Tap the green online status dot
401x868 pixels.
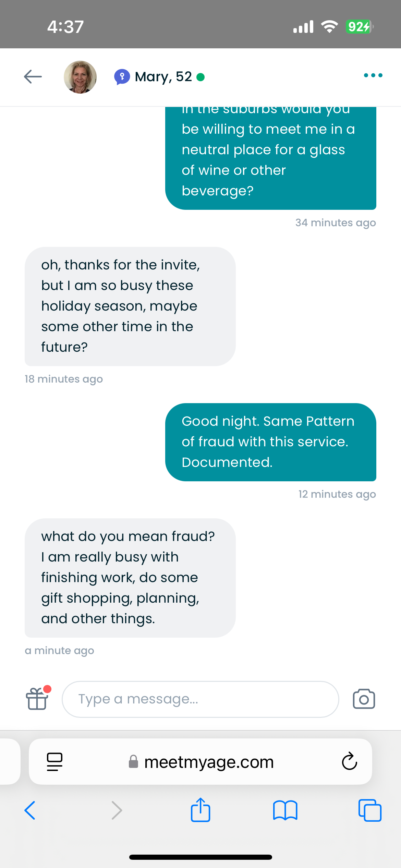[200, 77]
